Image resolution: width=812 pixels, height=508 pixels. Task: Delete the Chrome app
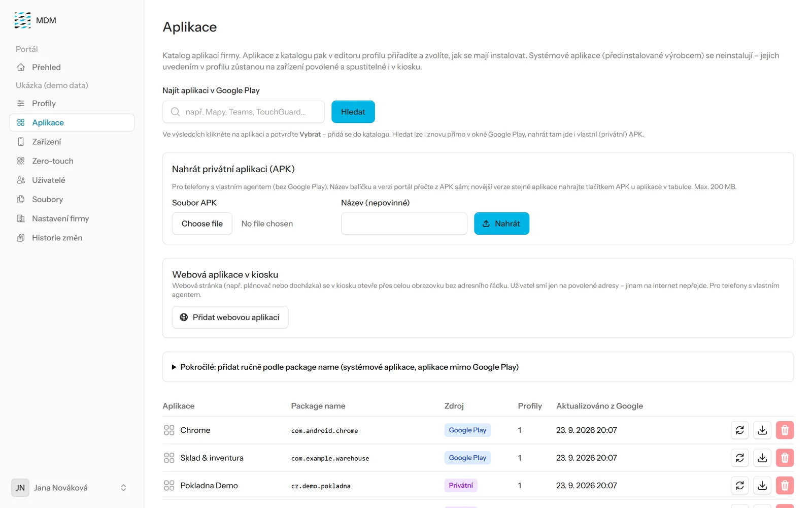pos(785,430)
